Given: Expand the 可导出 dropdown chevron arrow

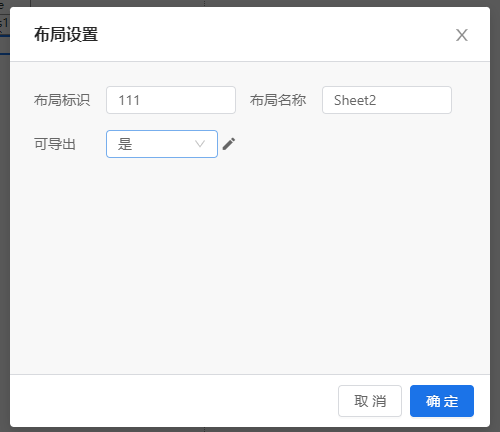Looking at the screenshot, I should pyautogui.click(x=200, y=144).
